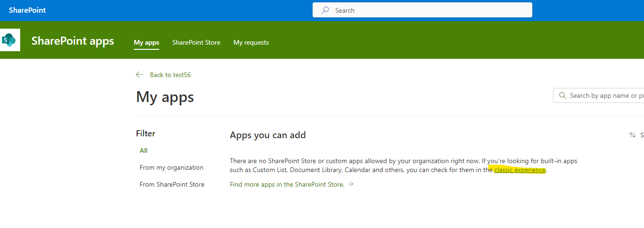Click the Search by app name field

[x=598, y=95]
